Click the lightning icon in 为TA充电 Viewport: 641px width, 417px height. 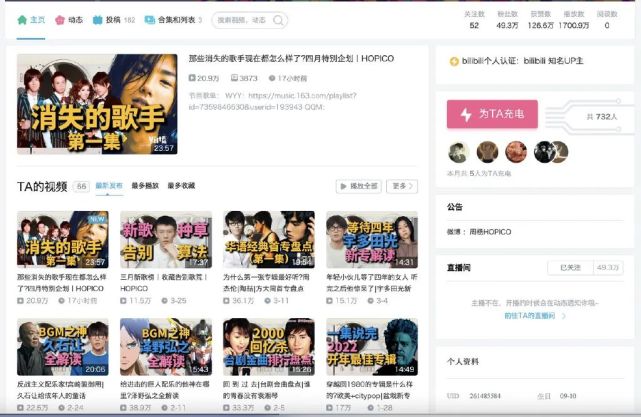466,114
